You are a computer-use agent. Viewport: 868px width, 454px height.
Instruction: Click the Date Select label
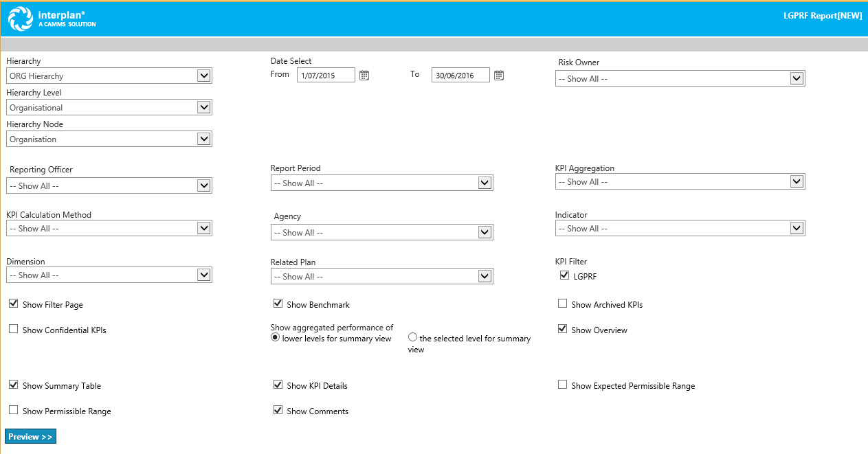coord(291,61)
